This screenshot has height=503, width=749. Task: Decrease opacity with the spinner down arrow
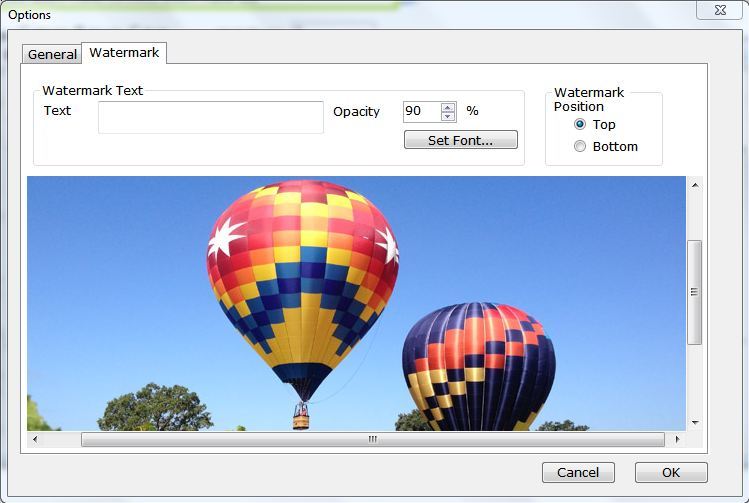tap(448, 117)
